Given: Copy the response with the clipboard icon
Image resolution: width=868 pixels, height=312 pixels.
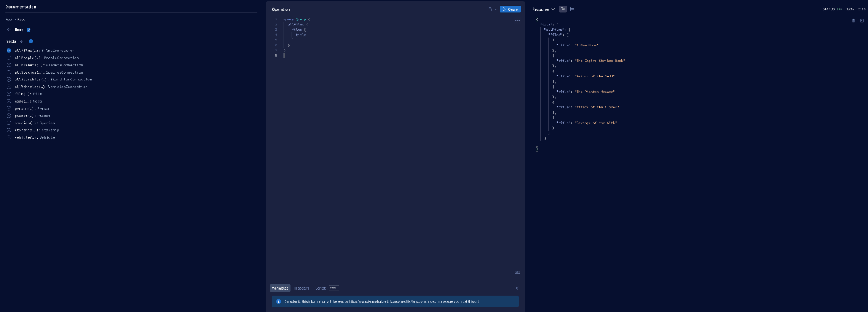Looking at the screenshot, I should 854,20.
